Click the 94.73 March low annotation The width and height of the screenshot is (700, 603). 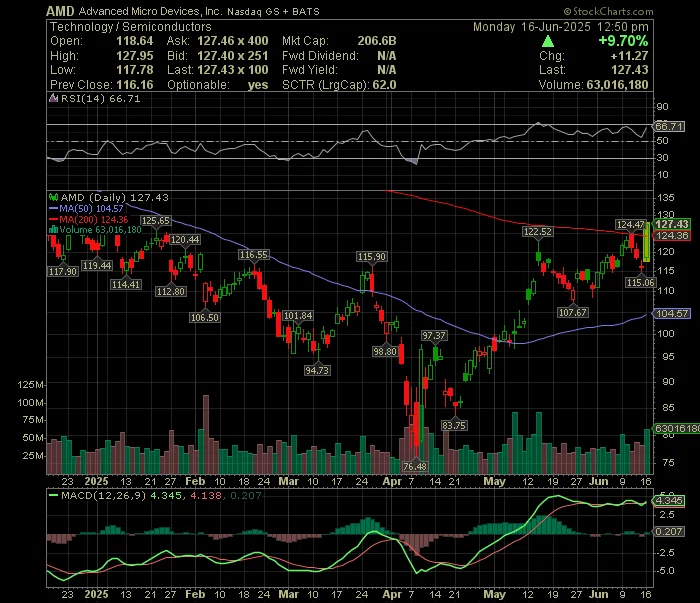pyautogui.click(x=317, y=370)
